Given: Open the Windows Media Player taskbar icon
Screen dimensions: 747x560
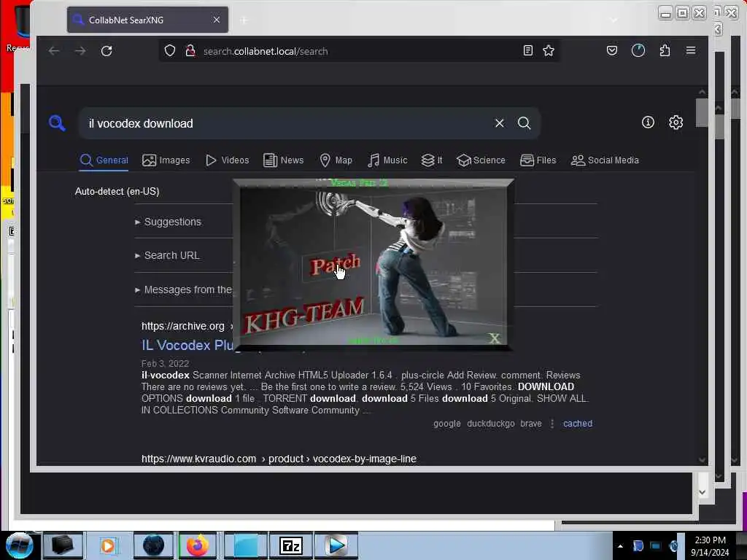Looking at the screenshot, I should (x=108, y=545).
